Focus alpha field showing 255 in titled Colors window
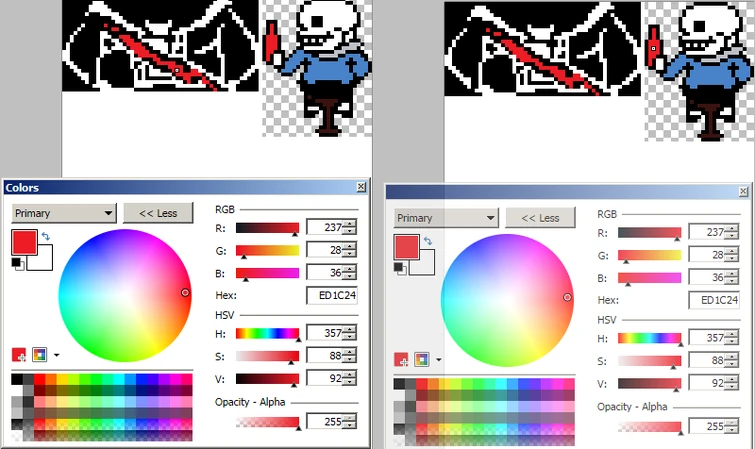This screenshot has height=449, width=755. (x=325, y=422)
